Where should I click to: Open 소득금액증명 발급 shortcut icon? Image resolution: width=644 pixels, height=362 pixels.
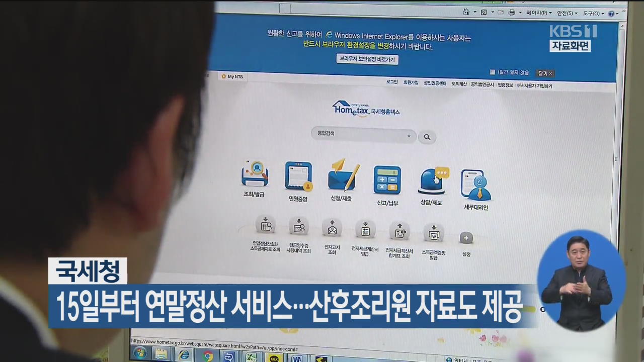tap(433, 233)
